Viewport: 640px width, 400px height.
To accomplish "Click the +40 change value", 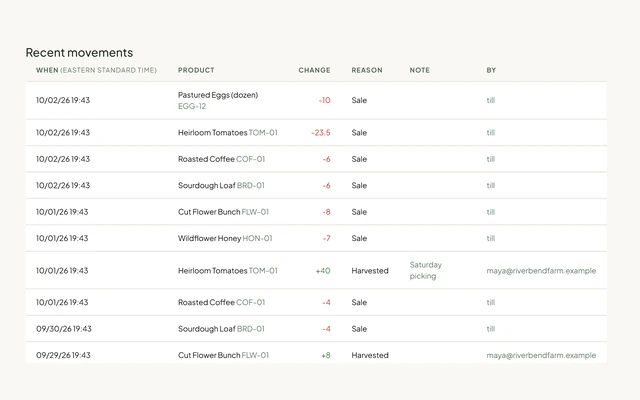I will pyautogui.click(x=323, y=271).
